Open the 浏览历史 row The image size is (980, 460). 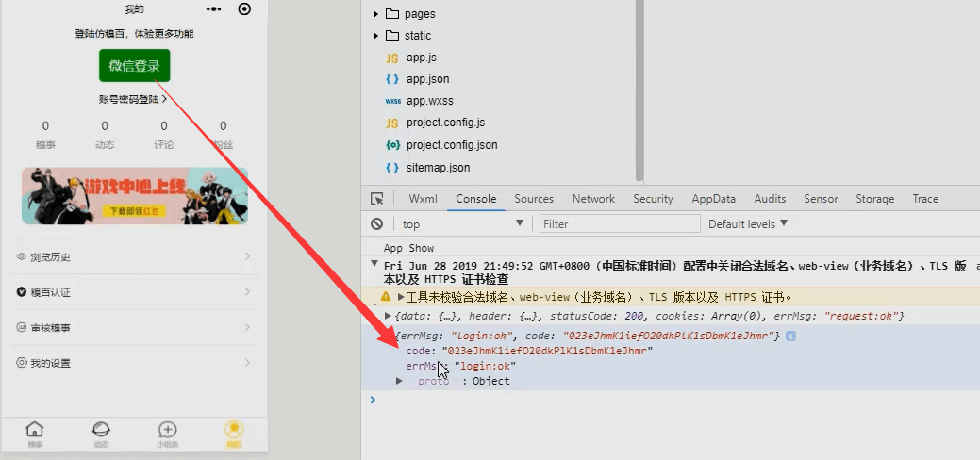pyautogui.click(x=134, y=257)
